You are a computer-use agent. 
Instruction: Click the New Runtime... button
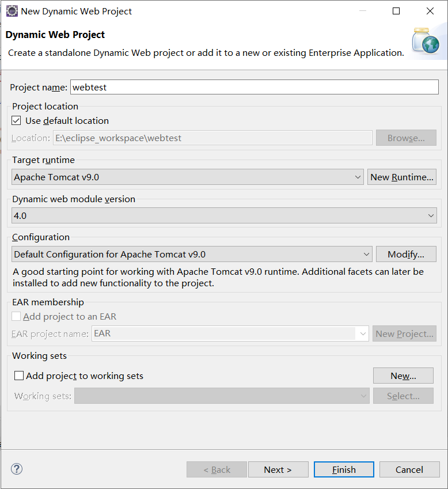point(401,177)
